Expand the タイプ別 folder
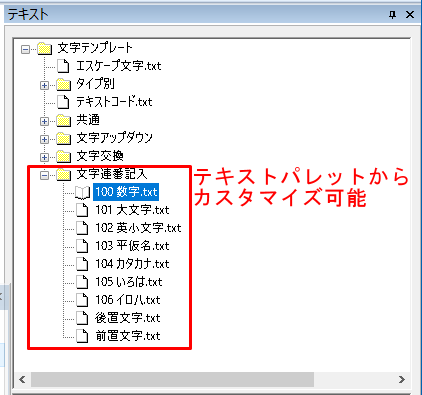Screen dimensions: 422x395 tap(44, 85)
